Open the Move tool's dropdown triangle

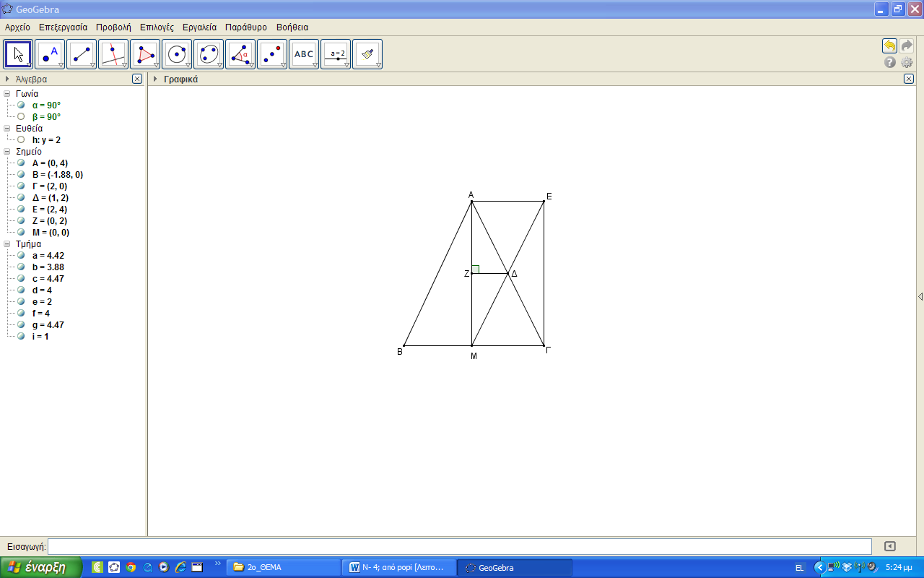coord(29,65)
